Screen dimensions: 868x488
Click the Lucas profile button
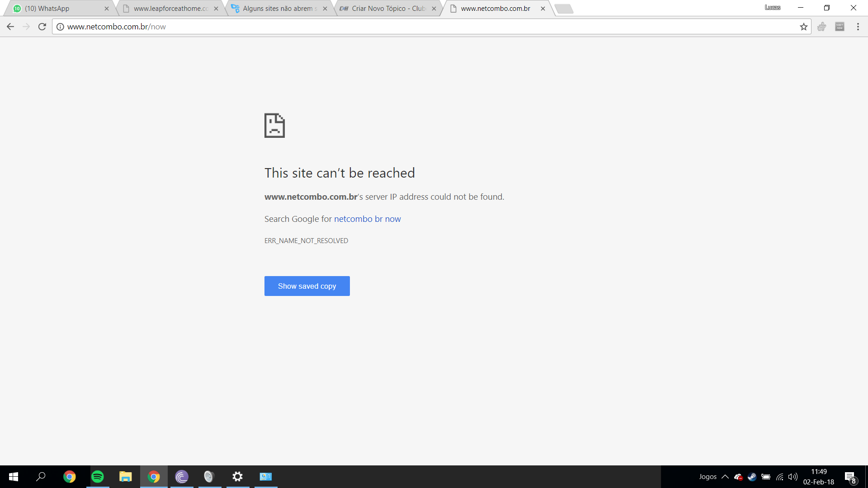pos(773,7)
